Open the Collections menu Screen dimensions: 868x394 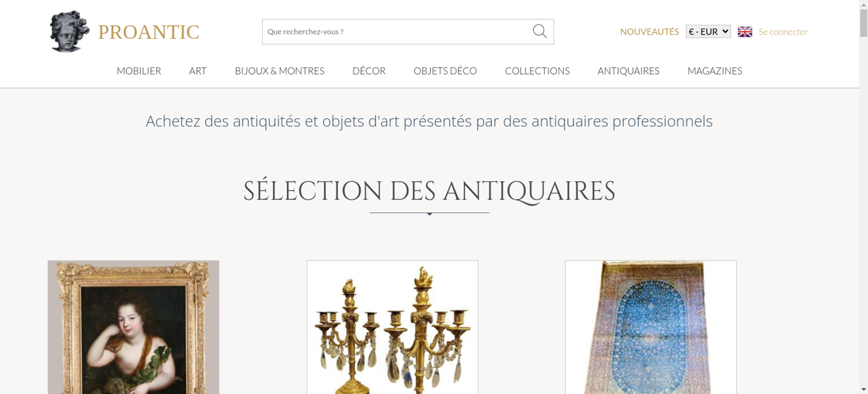(x=537, y=71)
